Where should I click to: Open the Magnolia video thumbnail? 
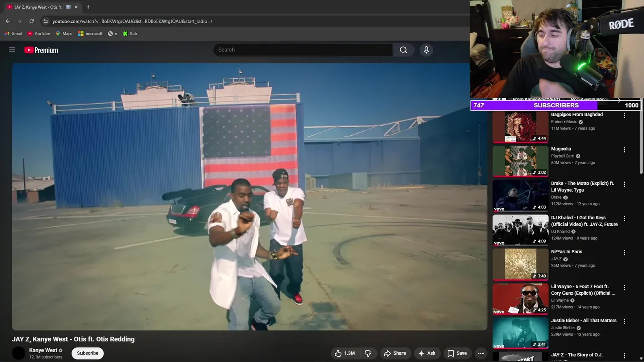(x=520, y=161)
